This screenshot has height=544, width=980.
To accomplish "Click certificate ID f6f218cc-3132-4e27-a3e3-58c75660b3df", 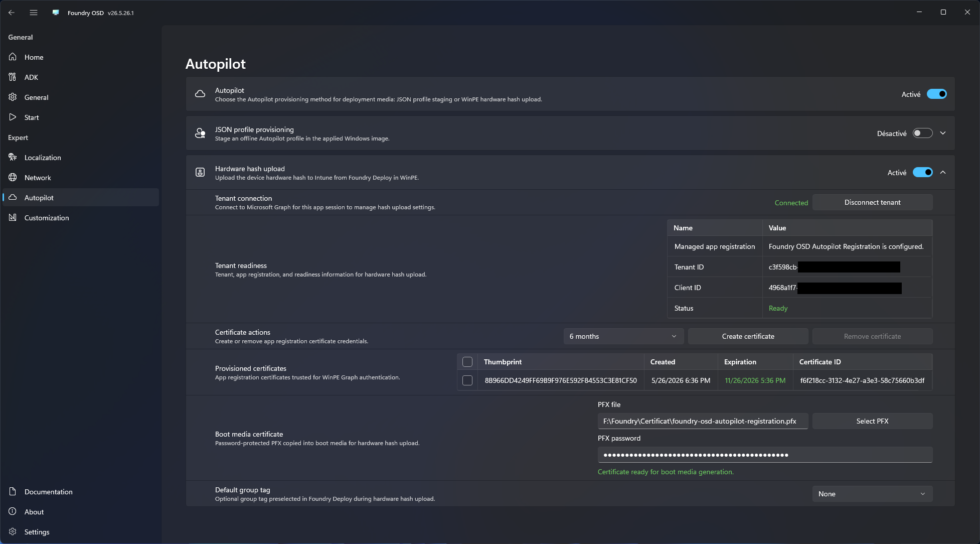I will point(862,380).
